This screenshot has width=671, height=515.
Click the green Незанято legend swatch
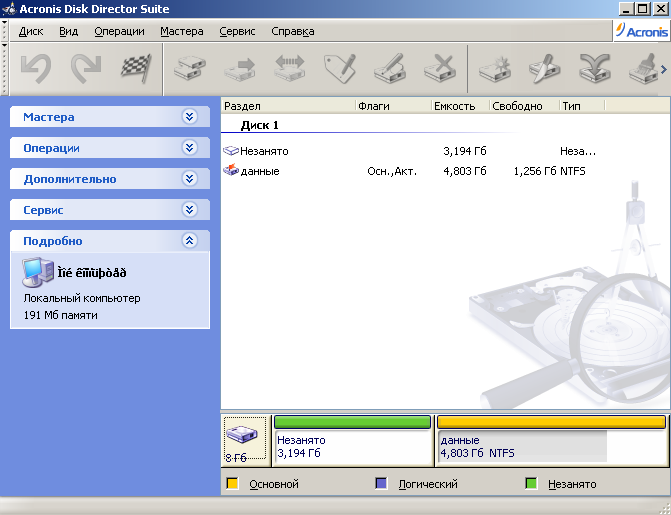(x=531, y=484)
